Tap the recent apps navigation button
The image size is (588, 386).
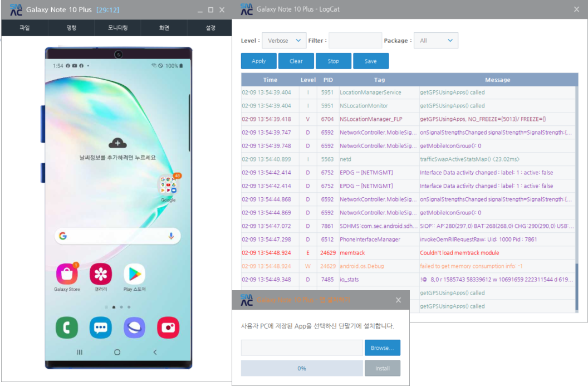coord(80,352)
